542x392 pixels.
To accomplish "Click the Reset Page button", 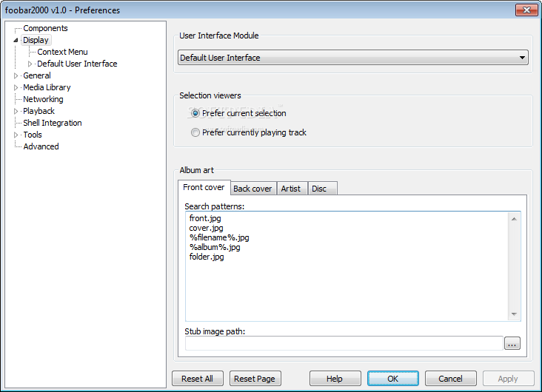I will pos(255,379).
